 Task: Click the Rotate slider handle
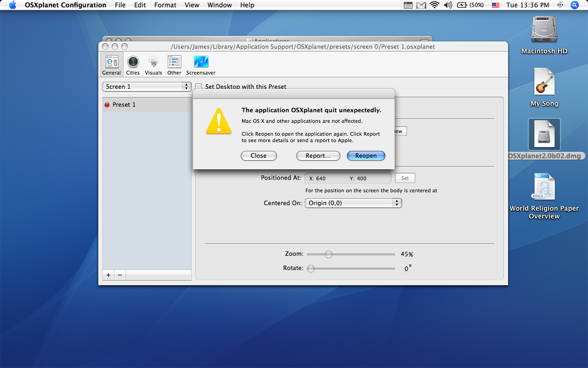coord(311,269)
